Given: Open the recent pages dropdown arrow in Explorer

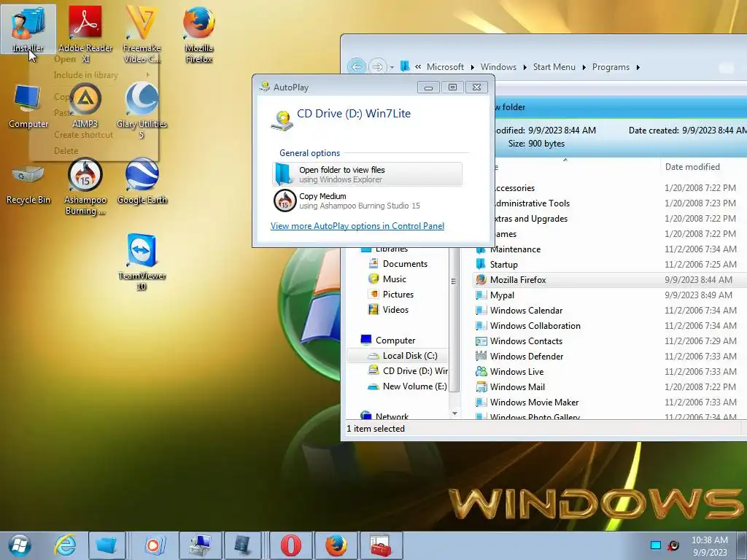Looking at the screenshot, I should pos(392,67).
